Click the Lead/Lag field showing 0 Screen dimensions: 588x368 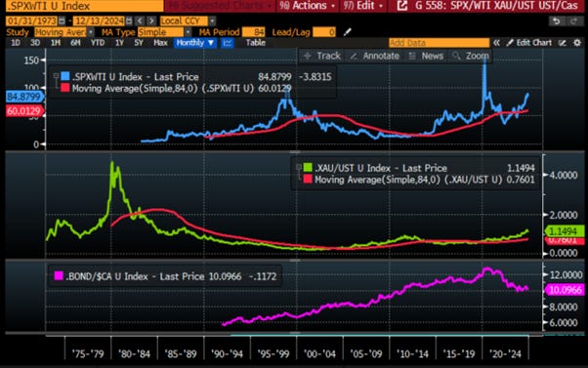(324, 32)
